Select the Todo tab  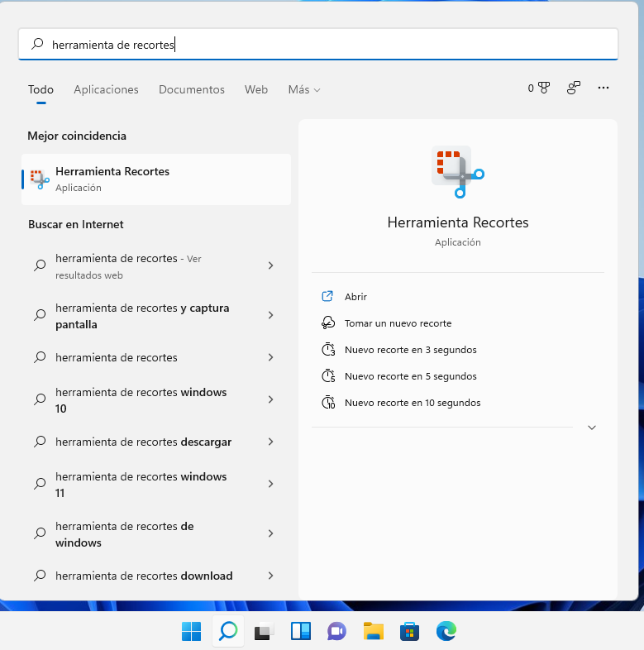(x=41, y=89)
